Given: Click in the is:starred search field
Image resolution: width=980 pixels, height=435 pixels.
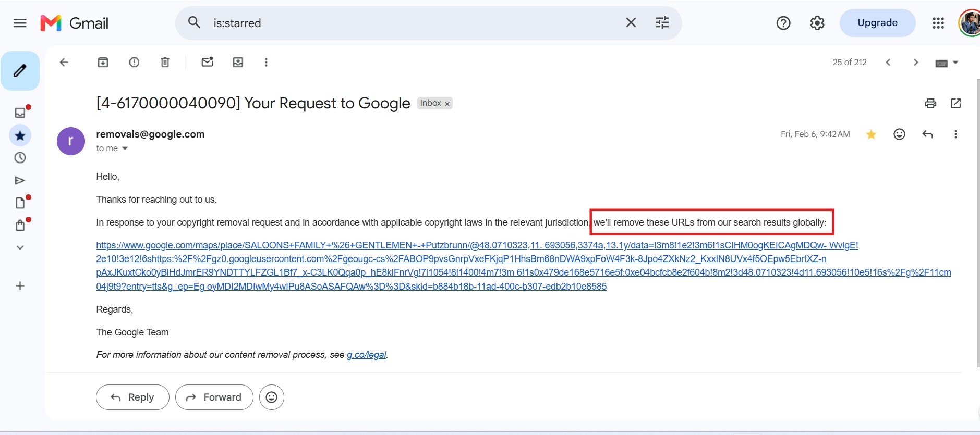Looking at the screenshot, I should click(412, 23).
